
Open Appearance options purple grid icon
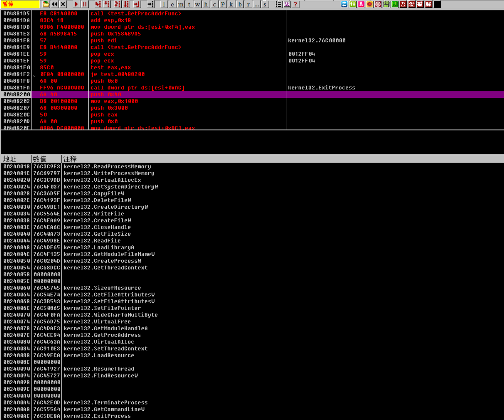click(x=287, y=4)
